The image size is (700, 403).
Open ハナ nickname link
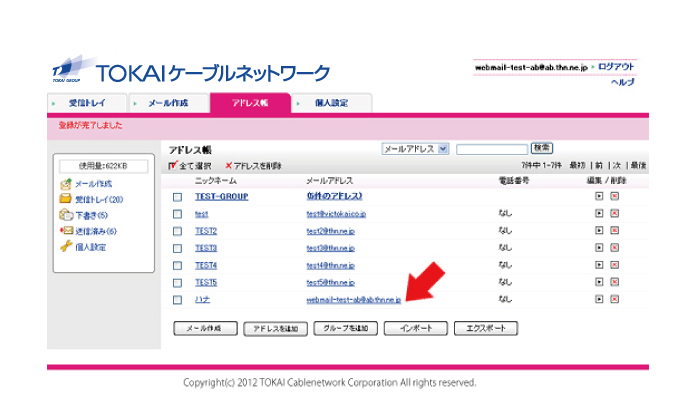(202, 300)
